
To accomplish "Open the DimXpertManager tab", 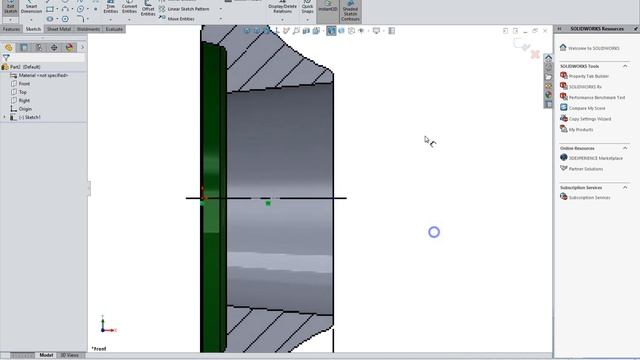I will pyautogui.click(x=54, y=47).
